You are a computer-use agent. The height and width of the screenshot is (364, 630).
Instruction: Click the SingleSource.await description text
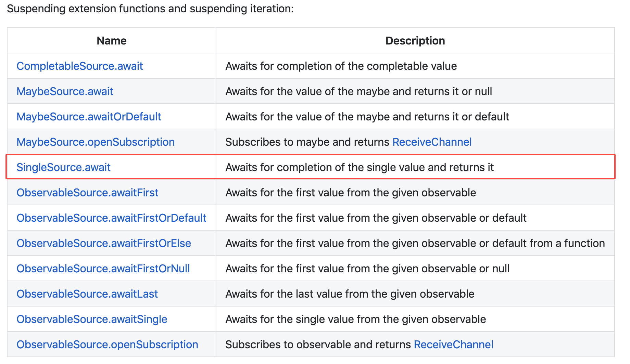(x=360, y=167)
